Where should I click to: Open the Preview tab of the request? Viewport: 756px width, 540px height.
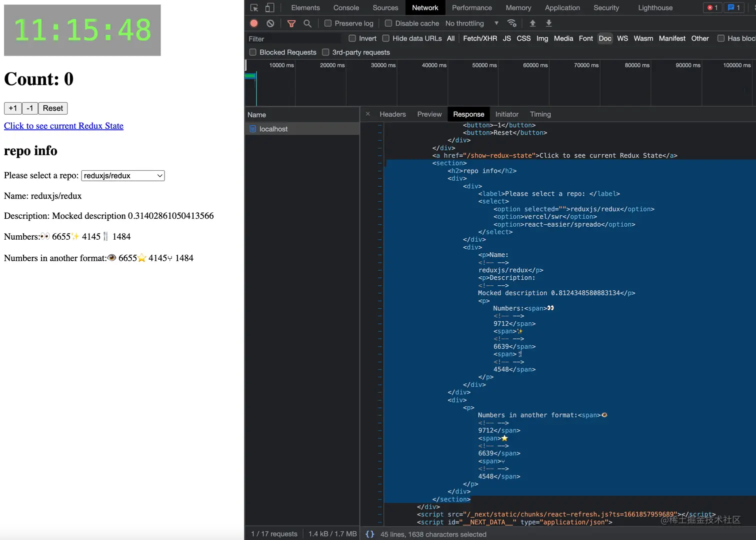pyautogui.click(x=429, y=115)
